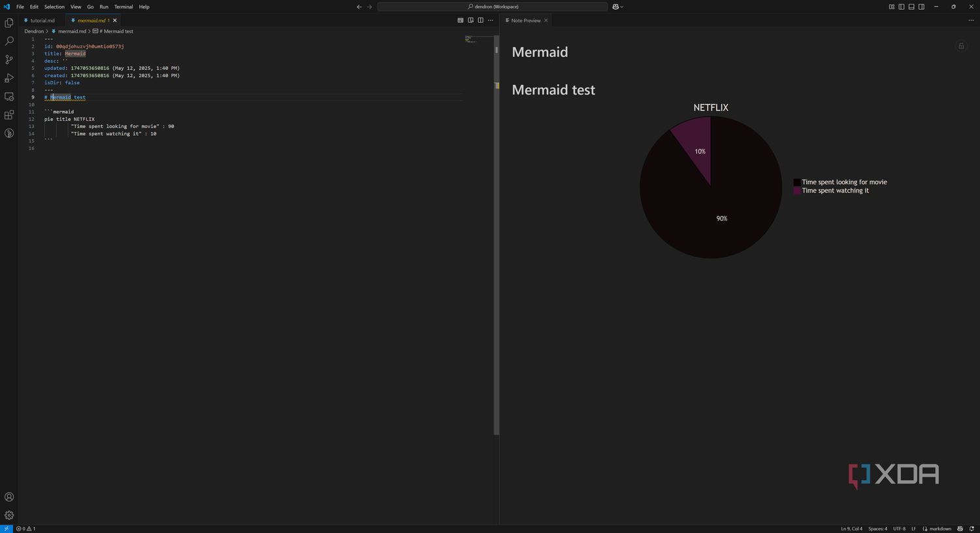The image size is (980, 533).
Task: Open the Help menu
Action: click(x=144, y=7)
